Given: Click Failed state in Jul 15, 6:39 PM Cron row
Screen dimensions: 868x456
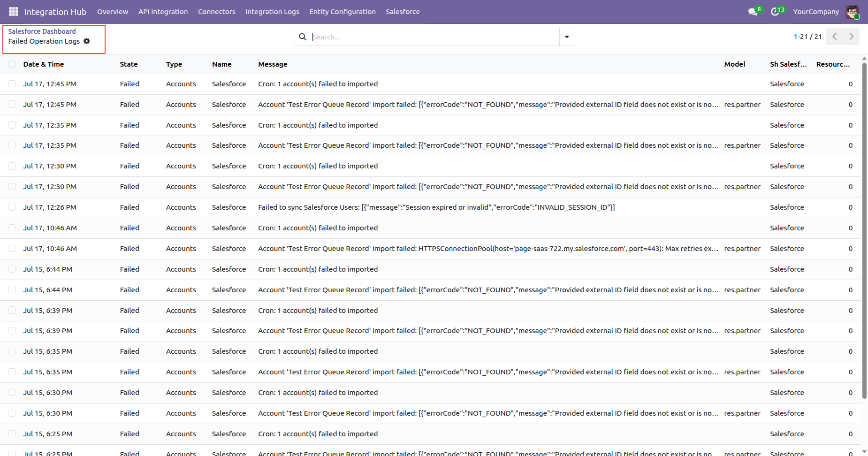Looking at the screenshot, I should [x=129, y=311].
